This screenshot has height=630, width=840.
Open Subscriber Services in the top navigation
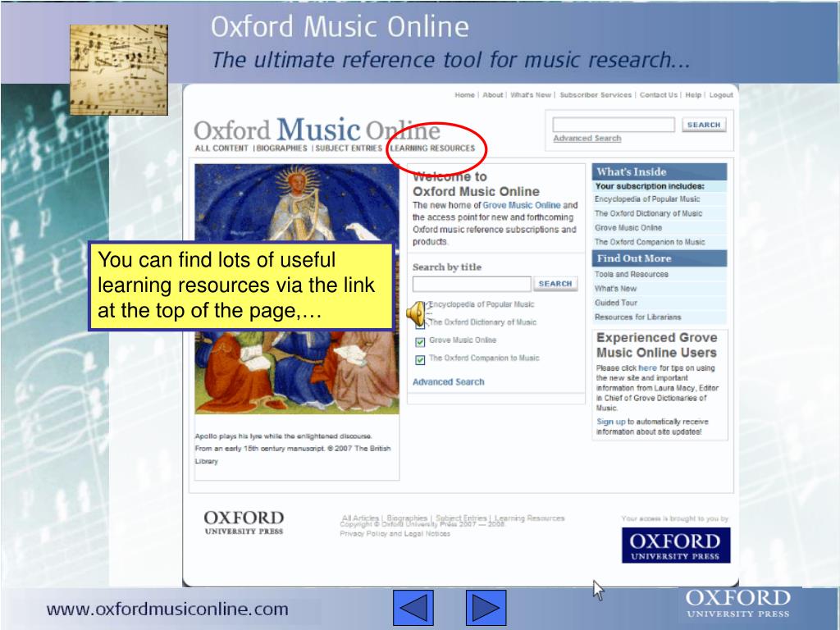pyautogui.click(x=596, y=95)
